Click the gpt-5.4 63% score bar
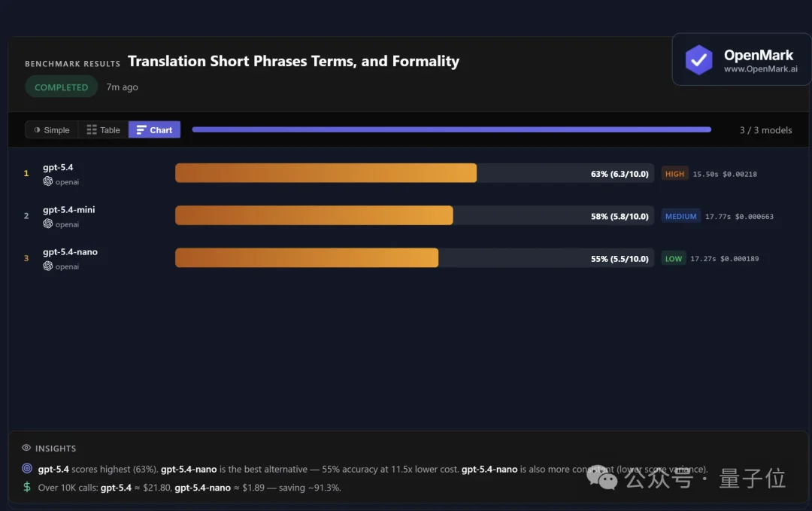This screenshot has width=812, height=511. click(326, 173)
